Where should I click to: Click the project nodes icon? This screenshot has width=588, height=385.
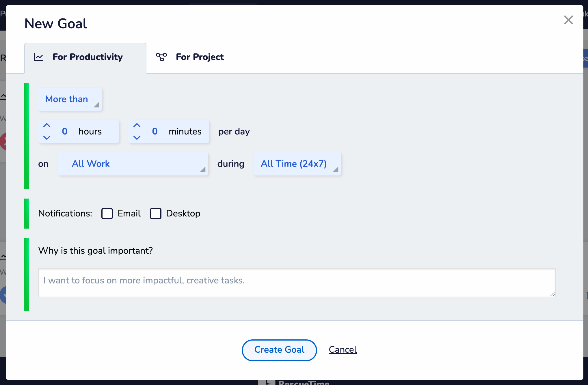tap(161, 57)
